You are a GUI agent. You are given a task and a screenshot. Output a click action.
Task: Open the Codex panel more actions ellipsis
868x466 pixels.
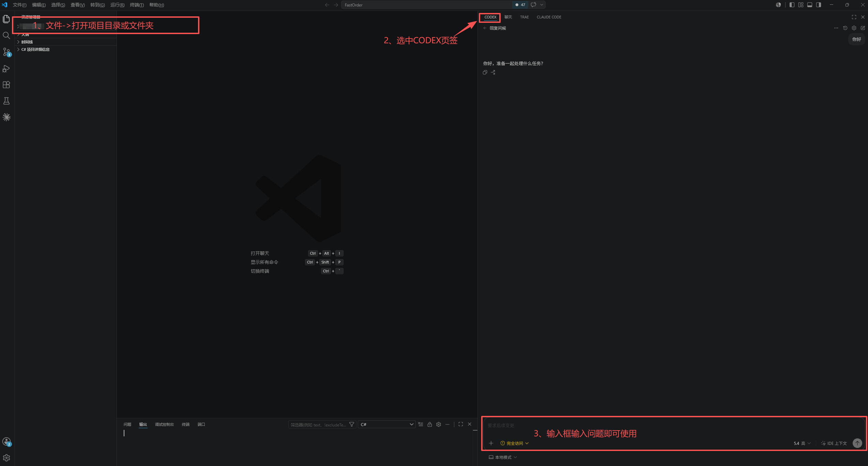coord(836,28)
